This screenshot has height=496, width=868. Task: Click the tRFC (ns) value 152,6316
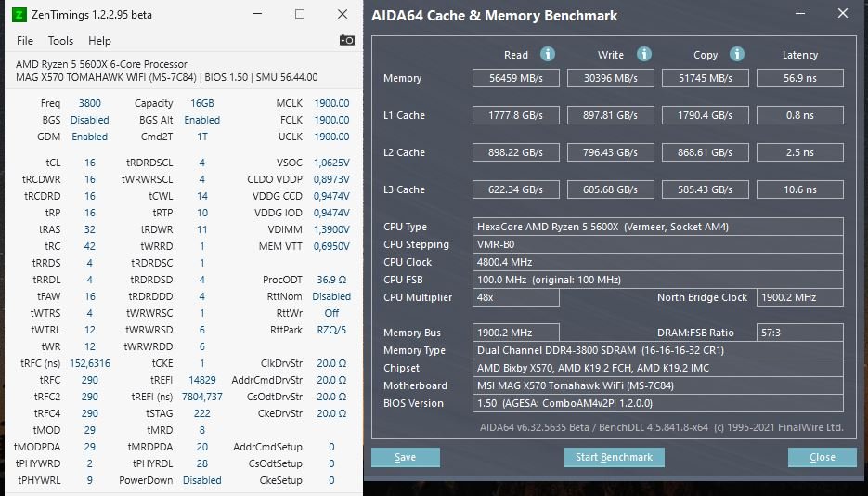tap(90, 363)
